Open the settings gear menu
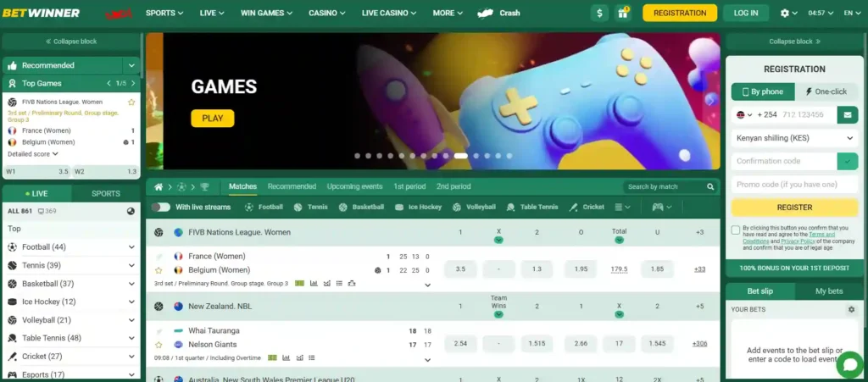This screenshot has width=868, height=382. (x=788, y=13)
